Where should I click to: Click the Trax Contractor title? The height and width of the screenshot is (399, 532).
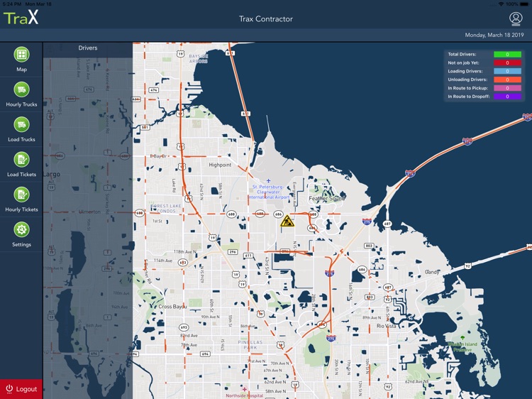pyautogui.click(x=266, y=19)
